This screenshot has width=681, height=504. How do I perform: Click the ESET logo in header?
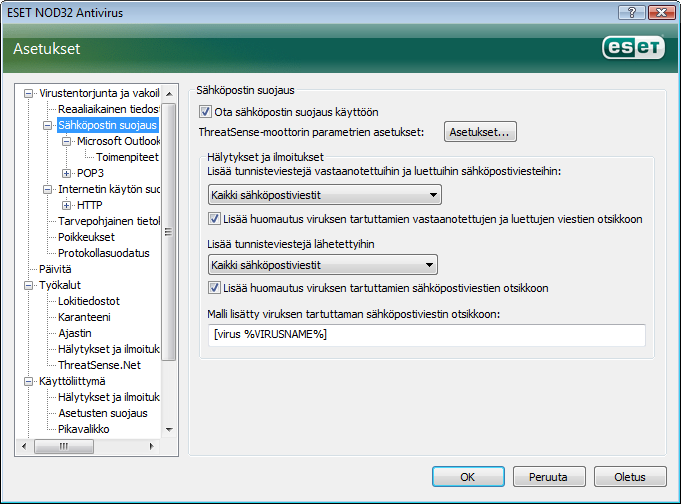click(x=633, y=47)
